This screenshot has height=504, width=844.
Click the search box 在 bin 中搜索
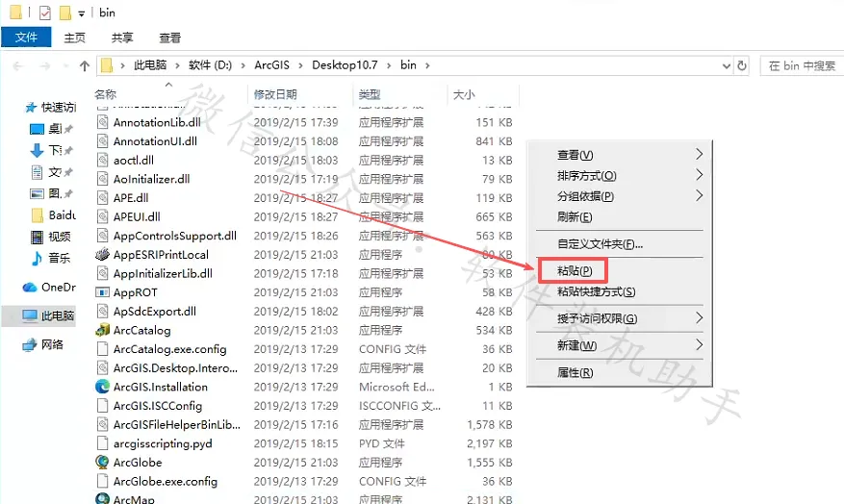tap(802, 65)
